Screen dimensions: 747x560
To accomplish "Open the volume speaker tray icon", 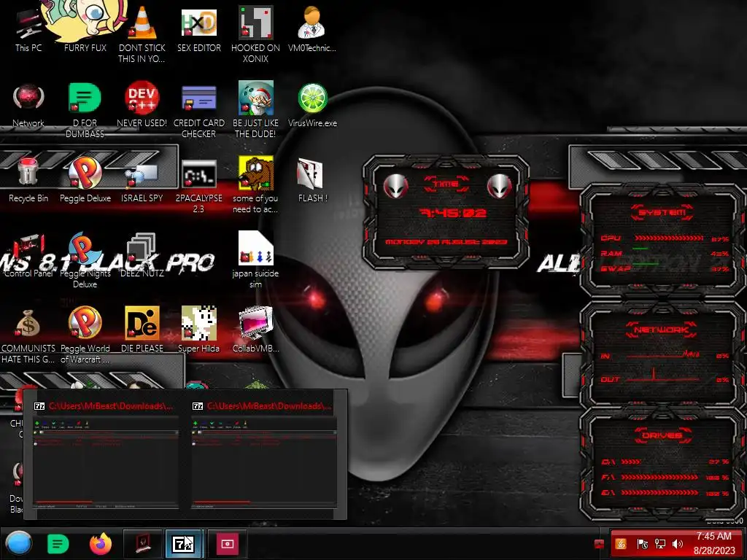I will click(x=677, y=544).
